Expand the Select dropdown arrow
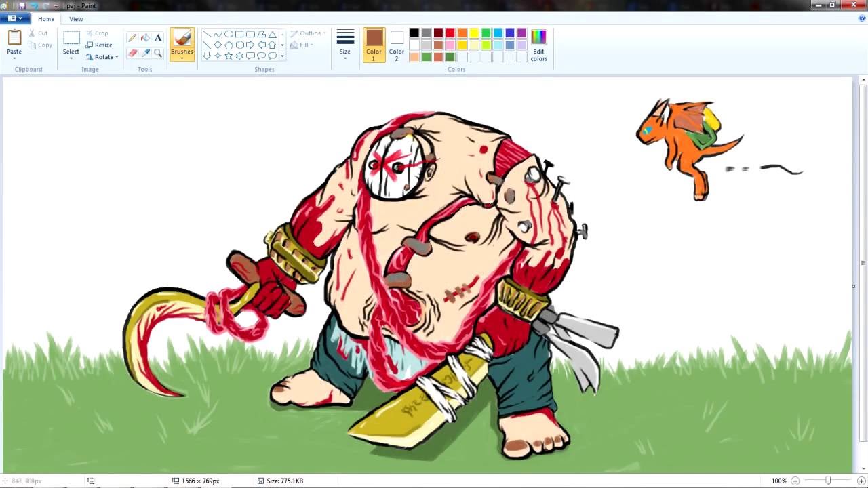Viewport: 868px width, 488px height. pos(71,58)
